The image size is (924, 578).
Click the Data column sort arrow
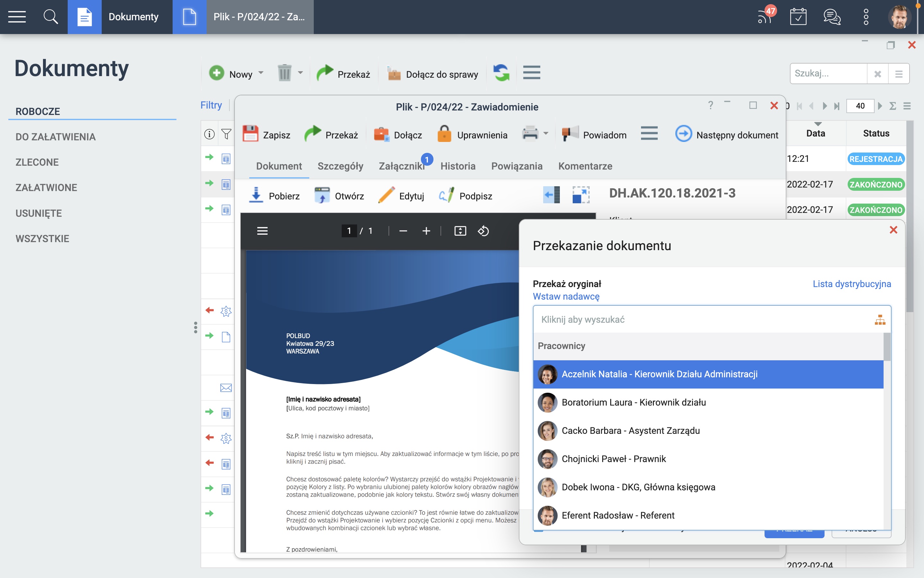(x=817, y=124)
